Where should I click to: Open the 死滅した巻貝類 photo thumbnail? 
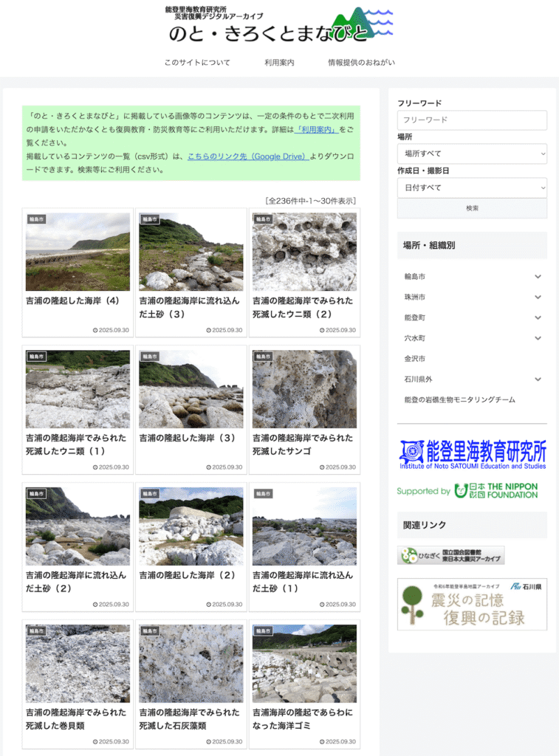pos(78,663)
